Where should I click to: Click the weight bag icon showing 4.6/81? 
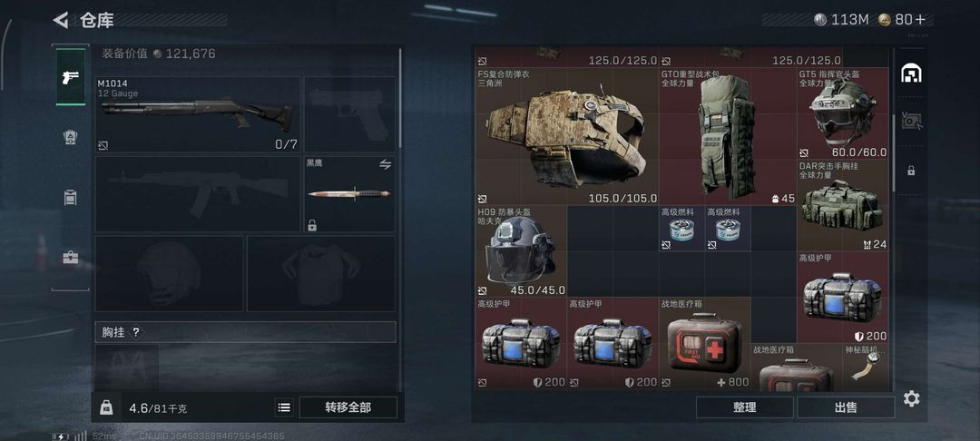point(106,408)
